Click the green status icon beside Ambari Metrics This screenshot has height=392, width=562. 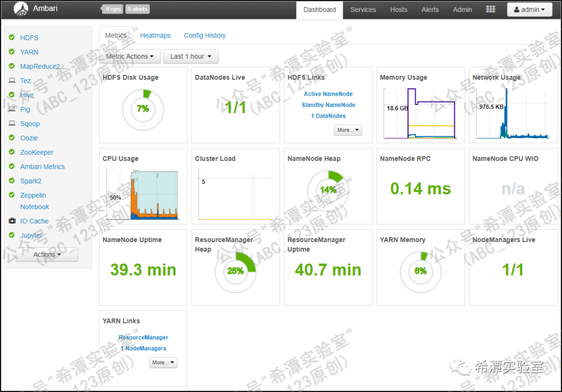coord(12,167)
